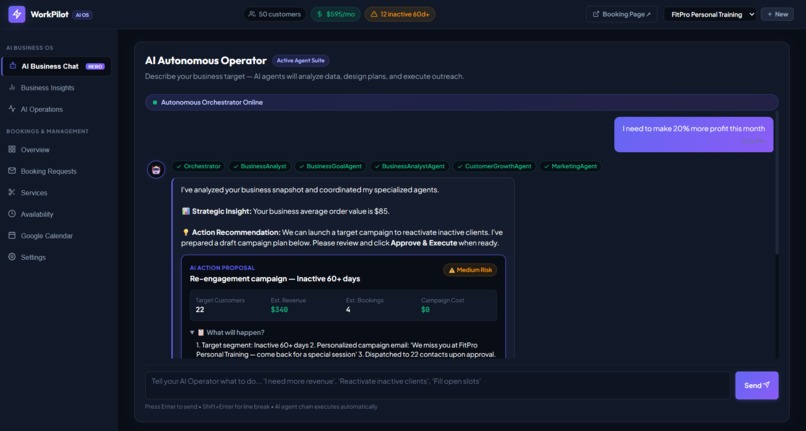Click the Medium Risk badge
The height and width of the screenshot is (431, 806).
[x=470, y=270]
